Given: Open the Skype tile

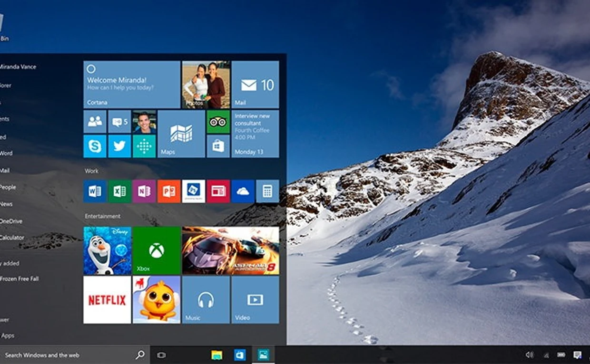Looking at the screenshot, I should (x=95, y=146).
